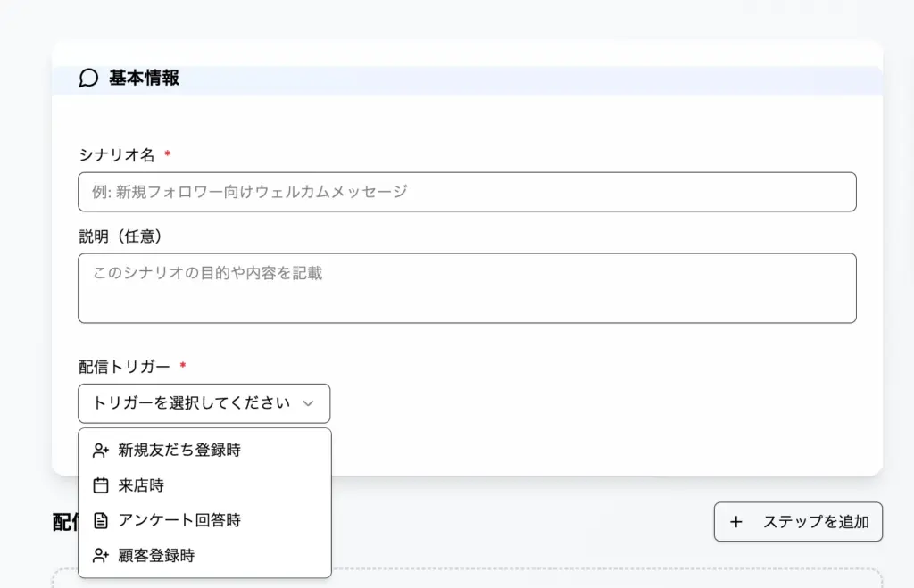
Task: Click the calendar icon next to 来店時
Action: coord(101,485)
